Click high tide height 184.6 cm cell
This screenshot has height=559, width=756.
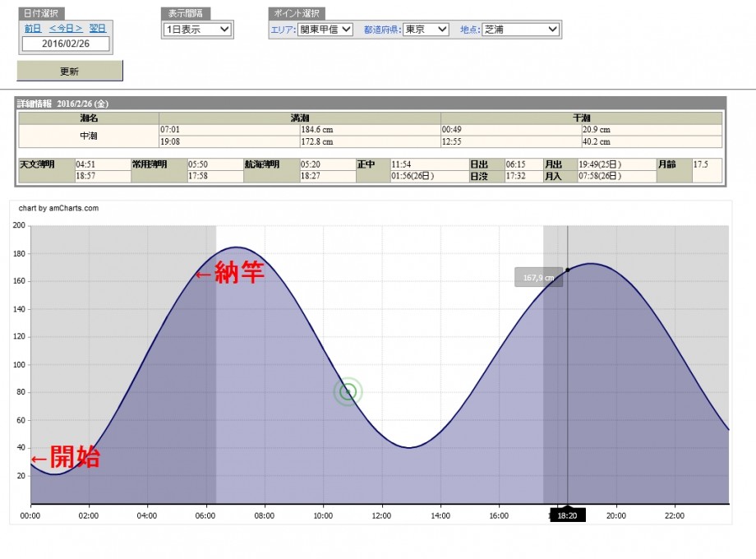[371, 129]
